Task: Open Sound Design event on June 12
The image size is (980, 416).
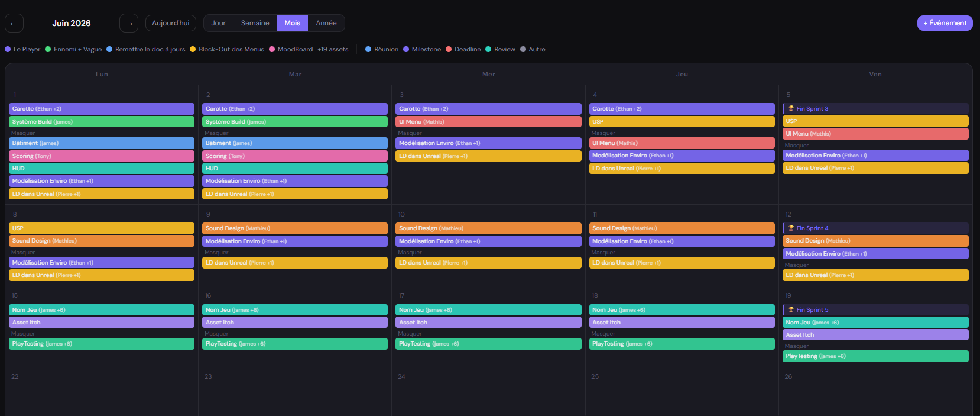Action: 875,241
